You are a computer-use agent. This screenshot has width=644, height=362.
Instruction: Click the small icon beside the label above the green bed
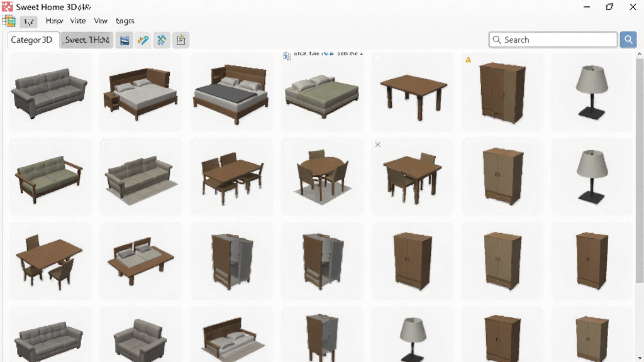point(287,56)
